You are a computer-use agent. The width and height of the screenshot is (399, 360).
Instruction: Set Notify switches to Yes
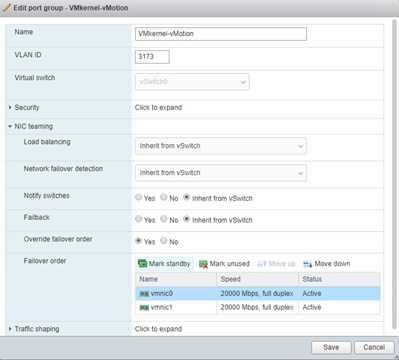click(x=139, y=197)
